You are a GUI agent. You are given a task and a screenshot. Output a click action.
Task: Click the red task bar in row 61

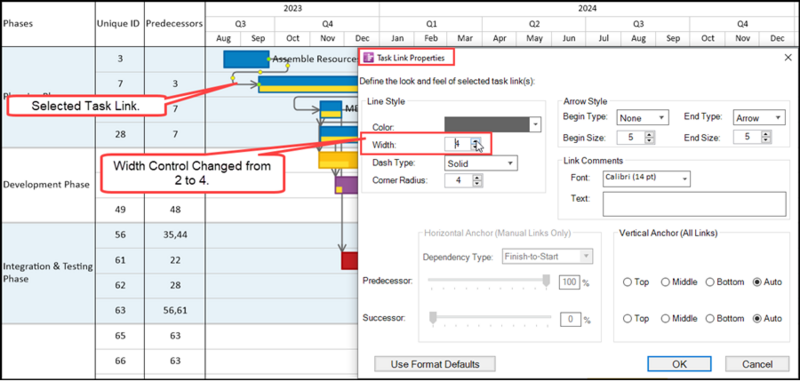[349, 261]
